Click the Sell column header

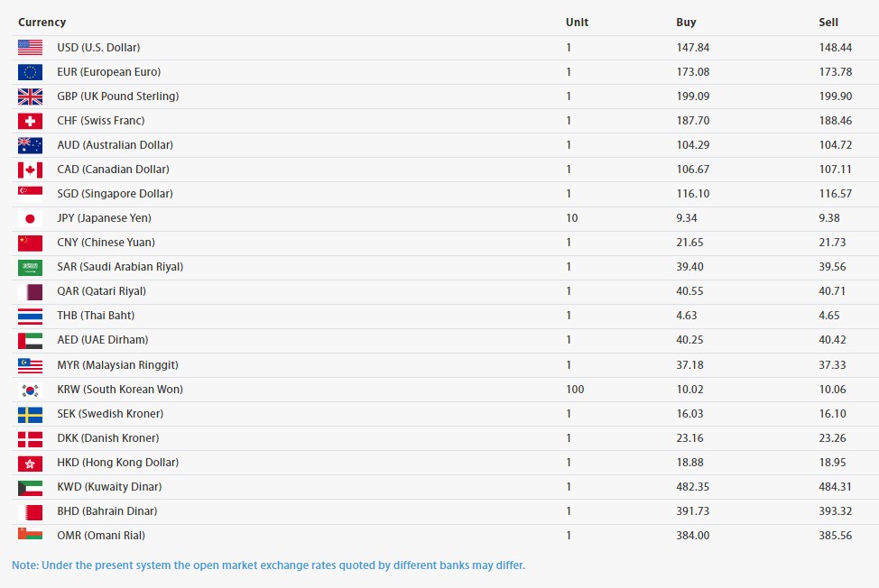tap(828, 23)
